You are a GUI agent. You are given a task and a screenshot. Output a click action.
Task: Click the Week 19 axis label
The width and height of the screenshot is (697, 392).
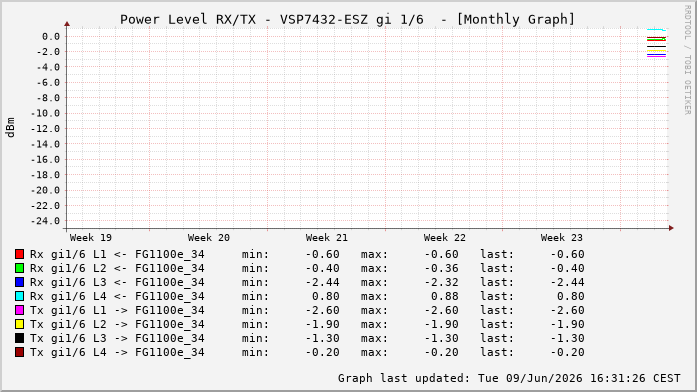pos(91,238)
